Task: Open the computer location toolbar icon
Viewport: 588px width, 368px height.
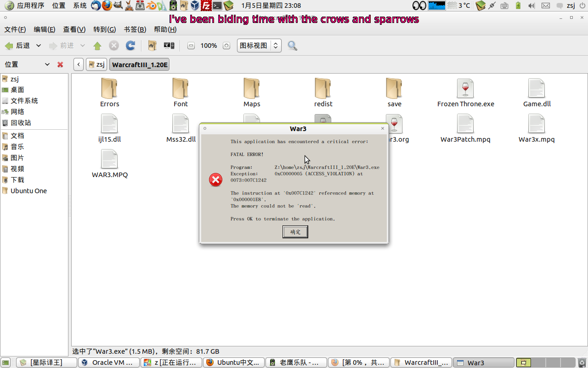Action: (x=169, y=46)
